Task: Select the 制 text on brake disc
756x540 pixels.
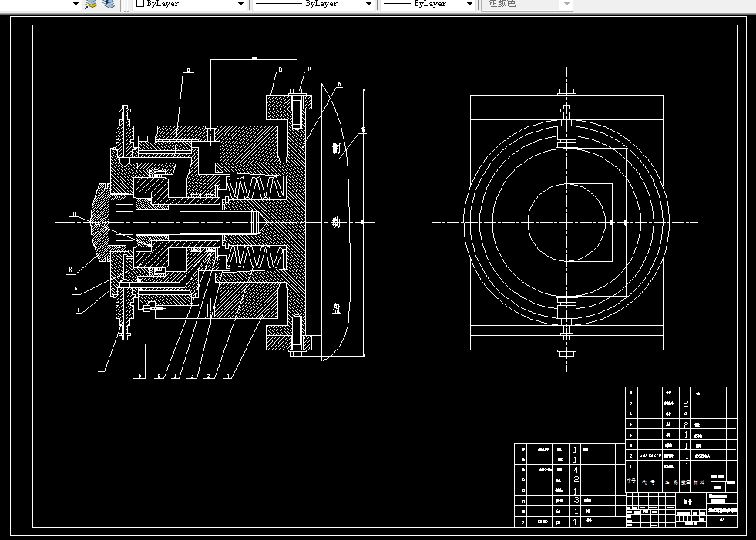Action: 336,148
